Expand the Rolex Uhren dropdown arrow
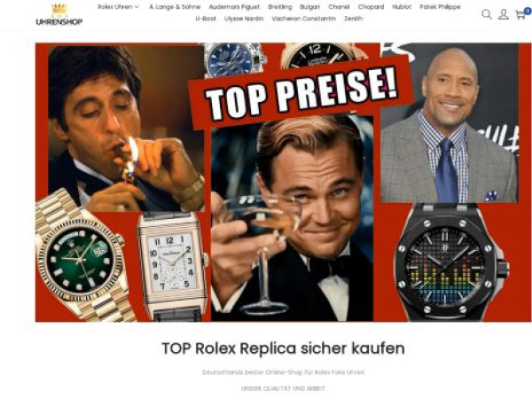 (x=137, y=7)
